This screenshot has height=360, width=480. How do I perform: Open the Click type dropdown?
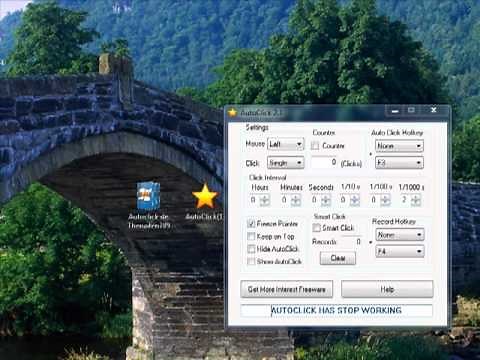[x=286, y=163]
